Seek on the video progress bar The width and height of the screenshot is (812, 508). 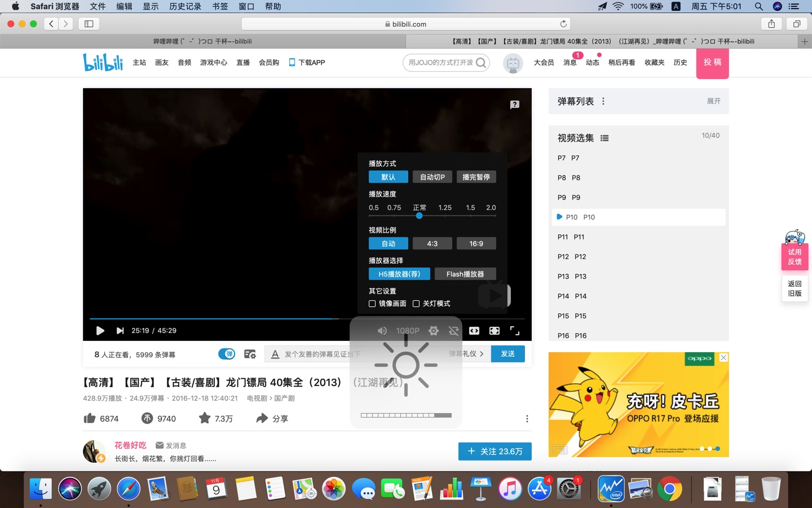(307, 319)
